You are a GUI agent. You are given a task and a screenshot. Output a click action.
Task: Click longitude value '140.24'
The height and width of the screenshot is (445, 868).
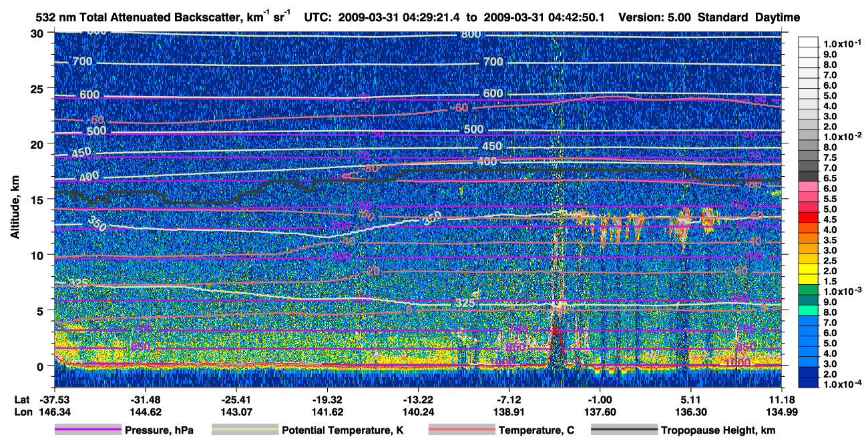click(418, 412)
